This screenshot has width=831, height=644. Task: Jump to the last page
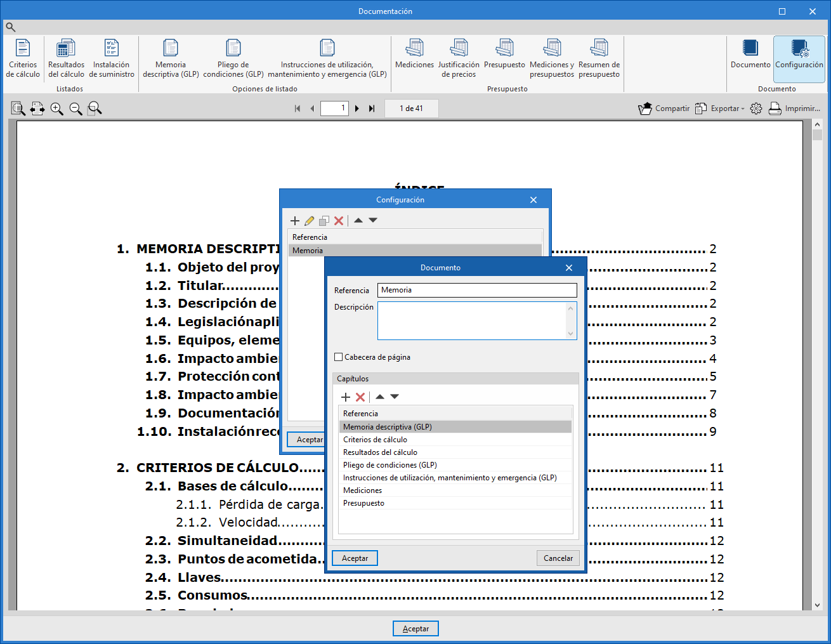pos(372,108)
